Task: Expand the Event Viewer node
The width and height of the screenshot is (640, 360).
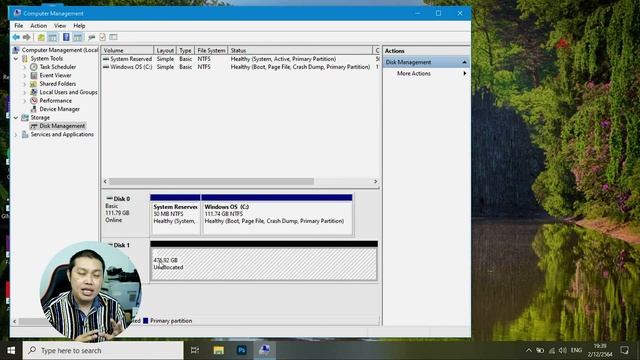Action: pyautogui.click(x=25, y=76)
